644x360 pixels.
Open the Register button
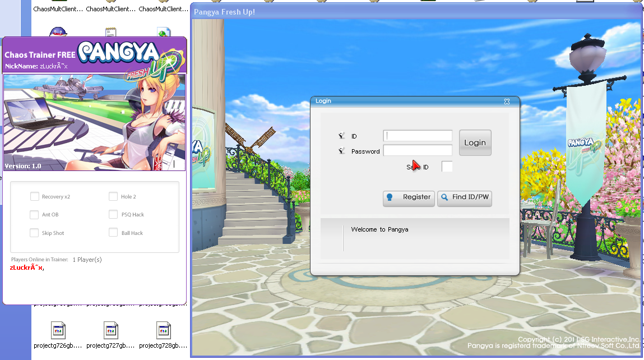point(409,198)
